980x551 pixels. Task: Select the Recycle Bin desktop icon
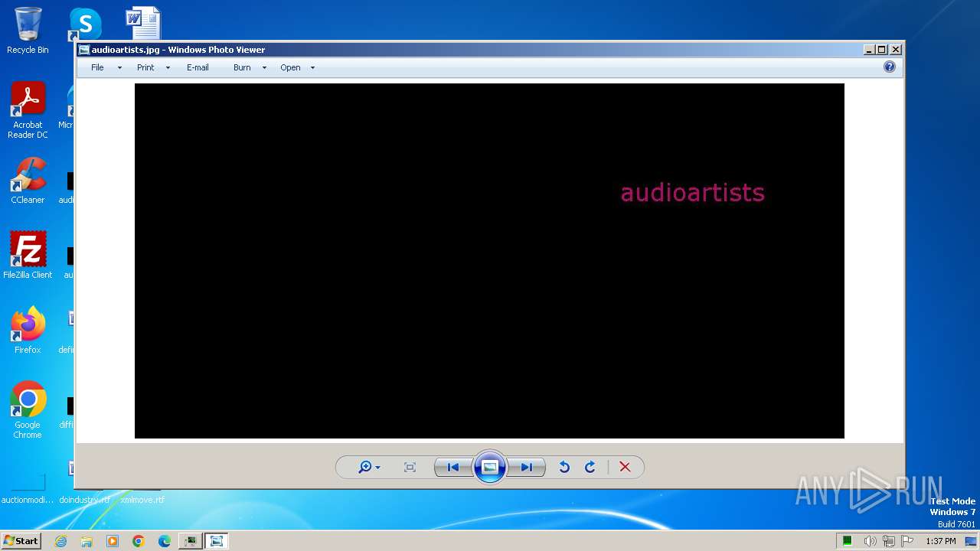click(28, 31)
